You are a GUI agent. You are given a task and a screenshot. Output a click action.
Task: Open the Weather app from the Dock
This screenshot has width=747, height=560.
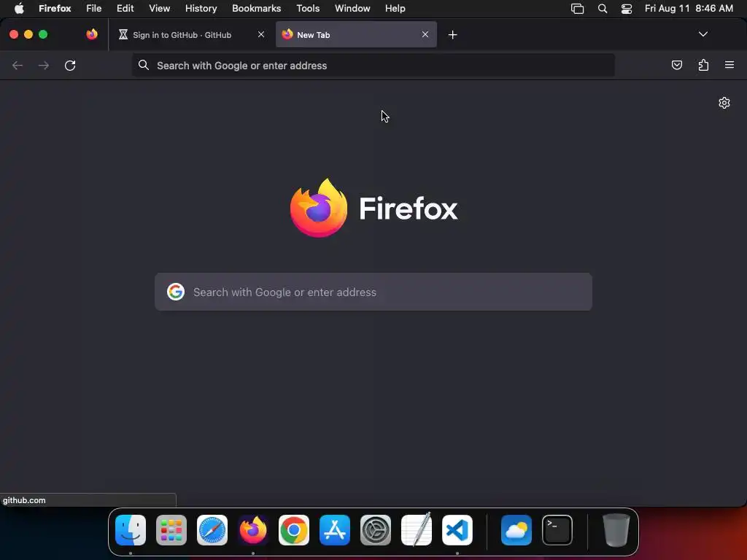[x=516, y=530]
